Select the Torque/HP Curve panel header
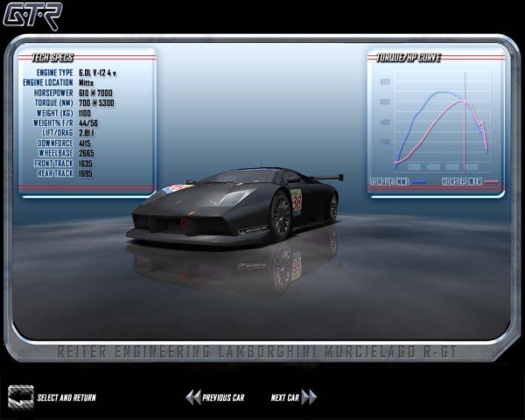 coord(409,58)
